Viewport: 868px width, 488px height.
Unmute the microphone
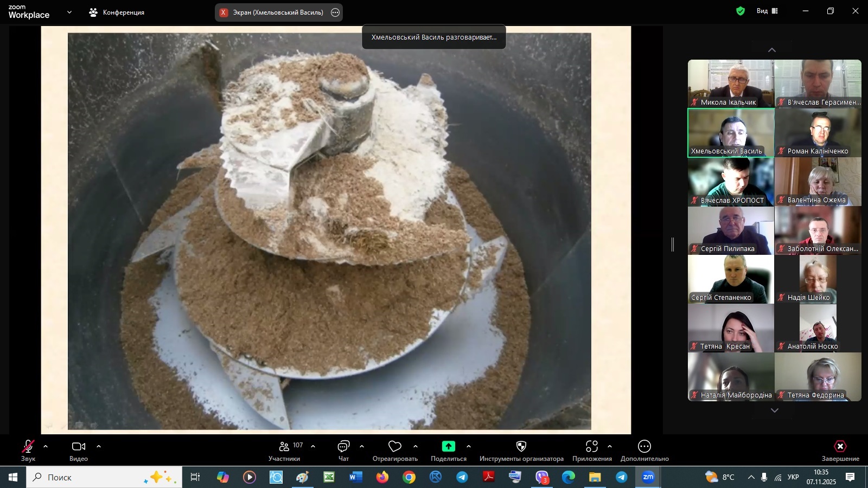(x=28, y=446)
